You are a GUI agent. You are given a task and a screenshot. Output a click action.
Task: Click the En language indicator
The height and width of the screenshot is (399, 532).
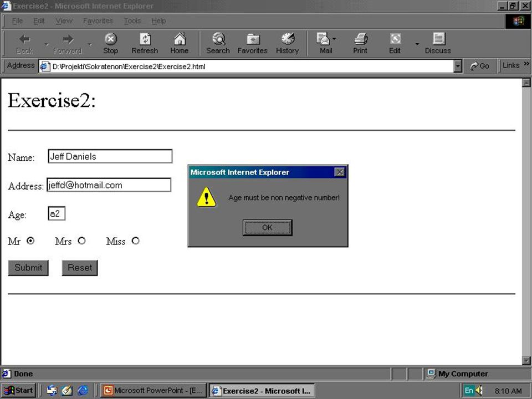click(x=469, y=391)
